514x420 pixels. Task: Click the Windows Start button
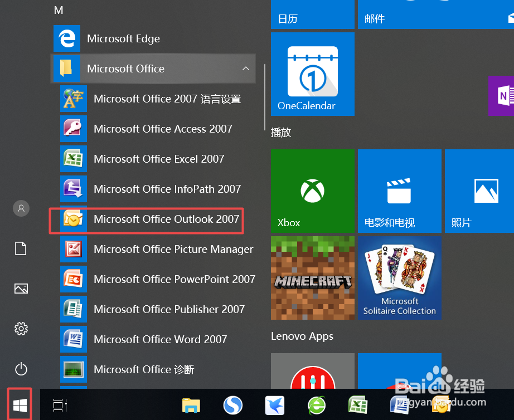[20, 406]
